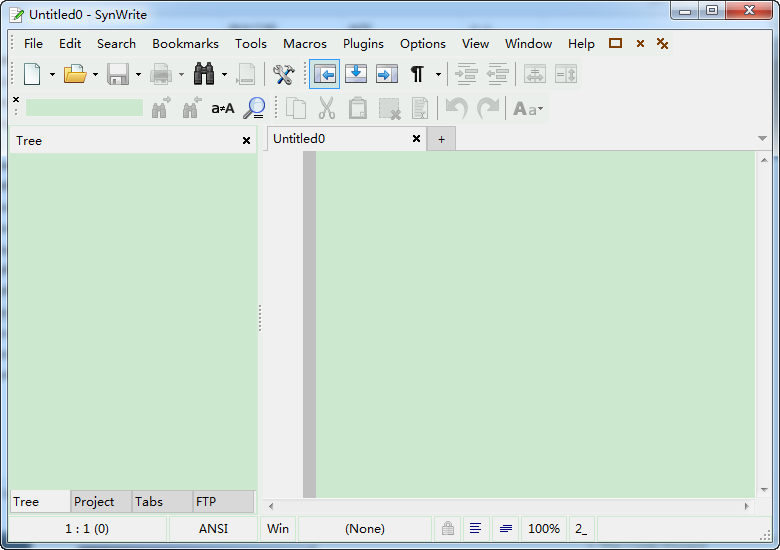The image size is (780, 550).
Task: Switch to the Tabs panel tab
Action: 163,501
